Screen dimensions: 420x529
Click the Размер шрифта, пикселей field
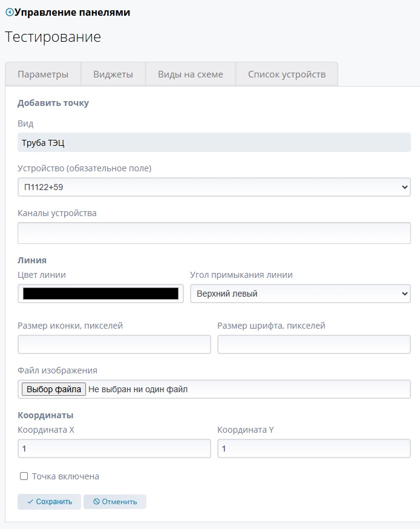(x=314, y=344)
